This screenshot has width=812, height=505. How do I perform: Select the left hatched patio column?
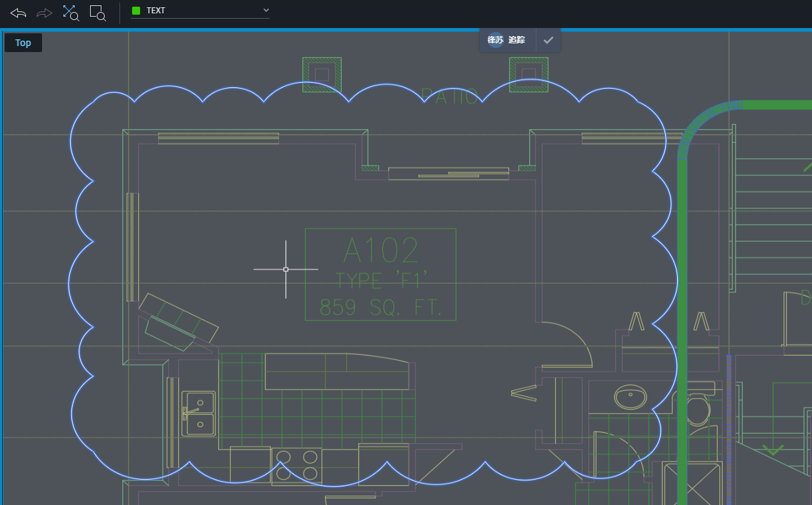322,74
